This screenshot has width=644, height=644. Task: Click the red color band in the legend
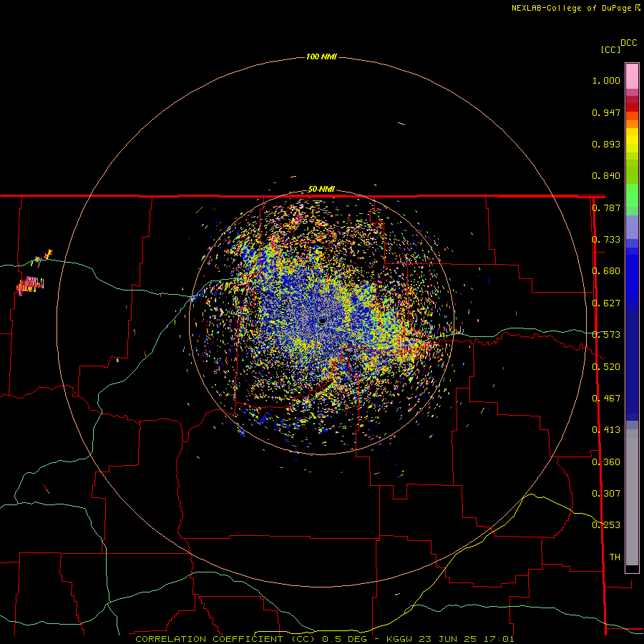click(x=632, y=107)
